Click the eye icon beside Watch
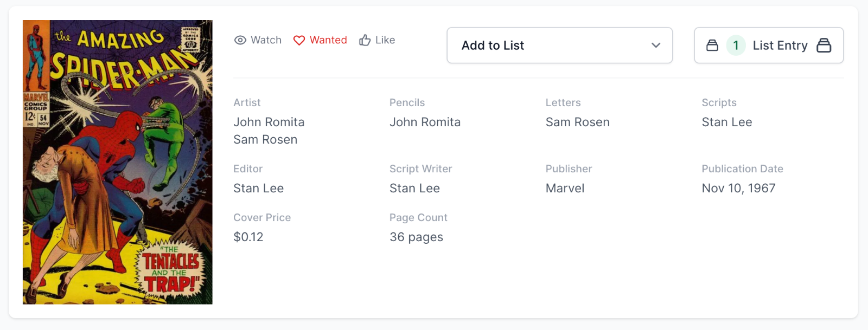 pos(240,40)
